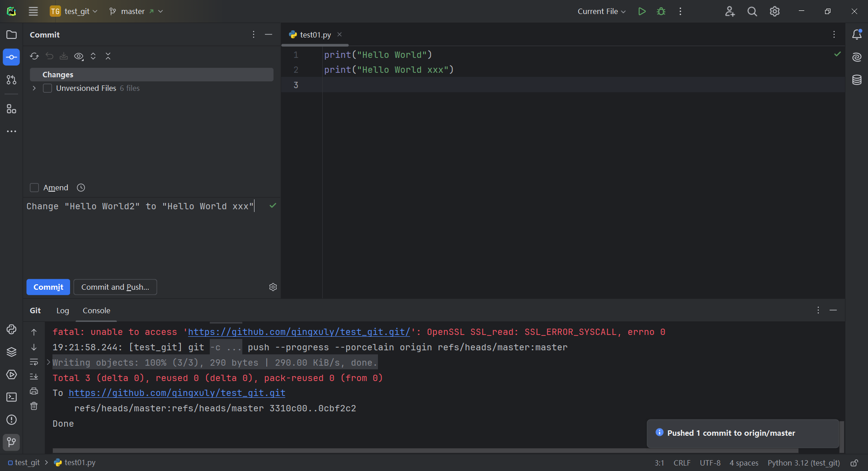Open the Terminal tool window
868x471 pixels.
click(11, 397)
